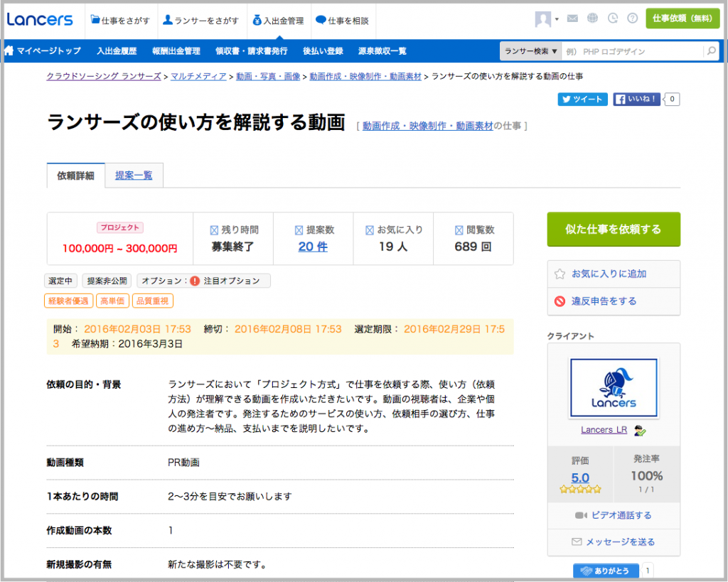Click the green 似た仕事を依頼する button

(x=613, y=229)
